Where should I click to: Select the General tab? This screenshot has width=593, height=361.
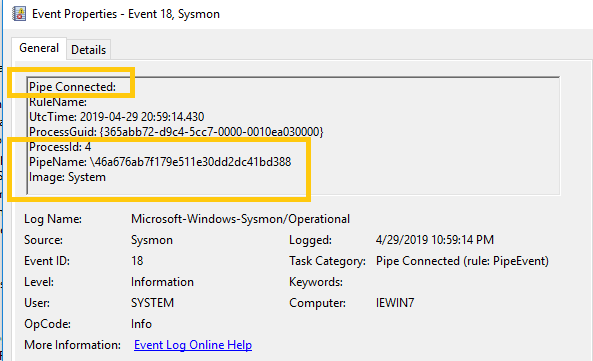[39, 48]
